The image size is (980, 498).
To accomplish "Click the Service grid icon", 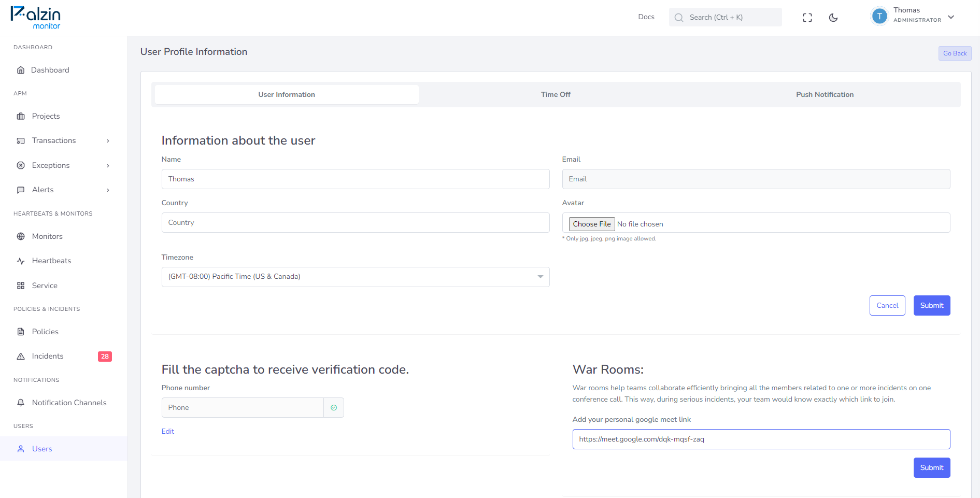I will (x=21, y=286).
